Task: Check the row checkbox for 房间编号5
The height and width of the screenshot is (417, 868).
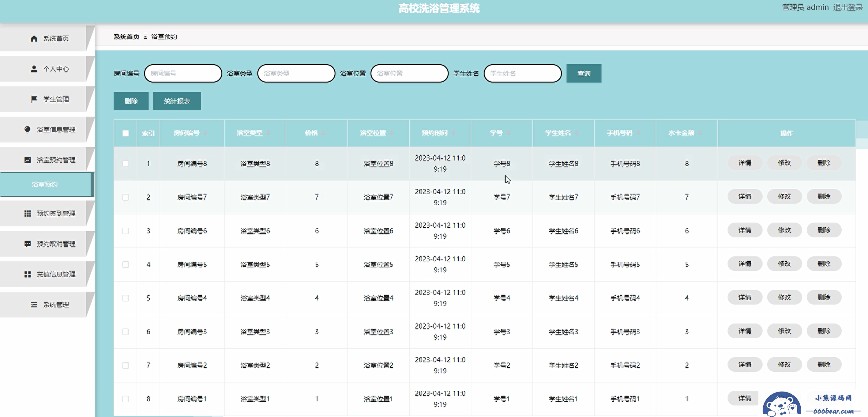Action: pyautogui.click(x=125, y=265)
